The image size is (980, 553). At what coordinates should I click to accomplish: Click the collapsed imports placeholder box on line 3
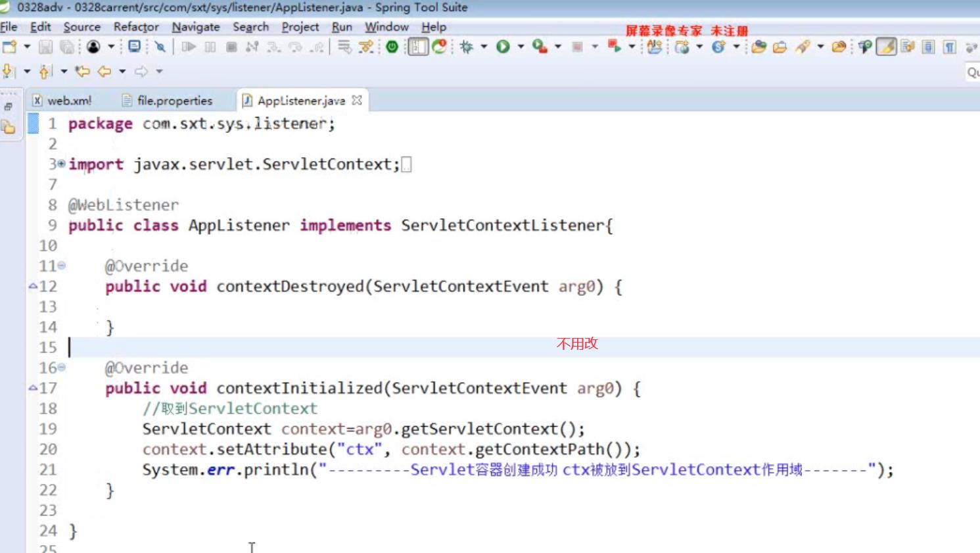pyautogui.click(x=407, y=164)
